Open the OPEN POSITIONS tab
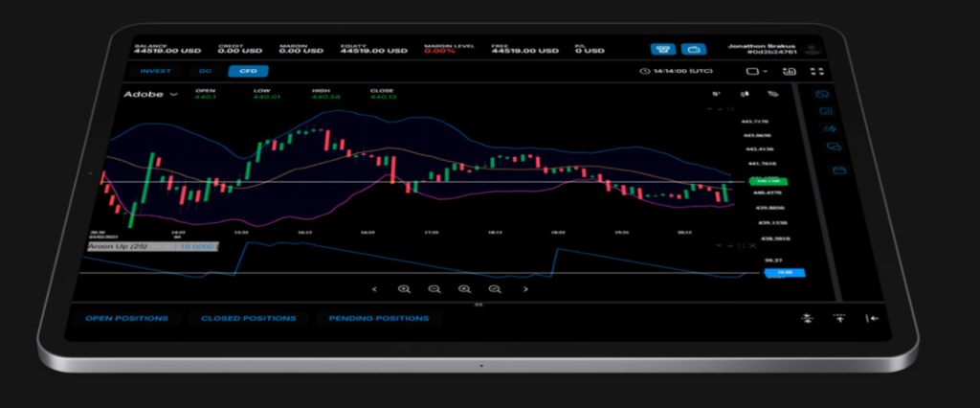The height and width of the screenshot is (408, 980). pyautogui.click(x=127, y=319)
